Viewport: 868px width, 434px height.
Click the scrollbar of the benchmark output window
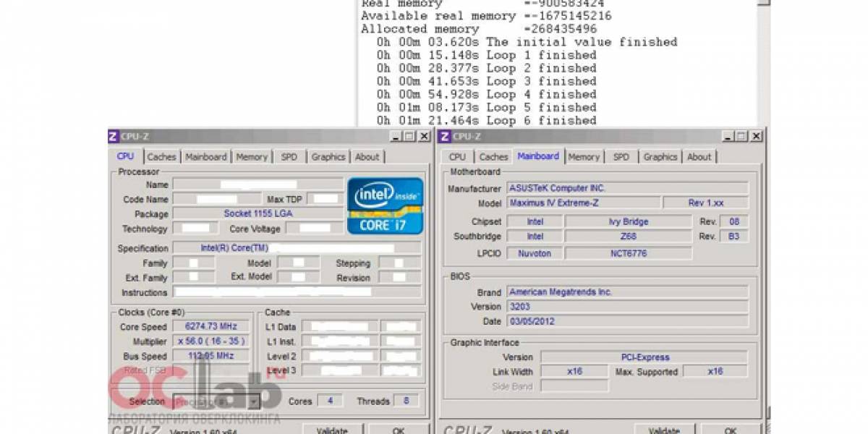pyautogui.click(x=763, y=63)
